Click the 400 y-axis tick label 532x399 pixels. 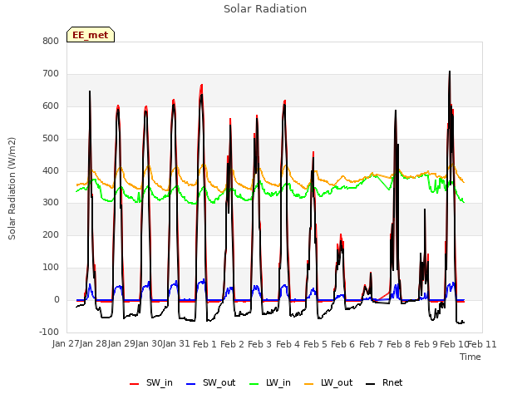point(51,170)
